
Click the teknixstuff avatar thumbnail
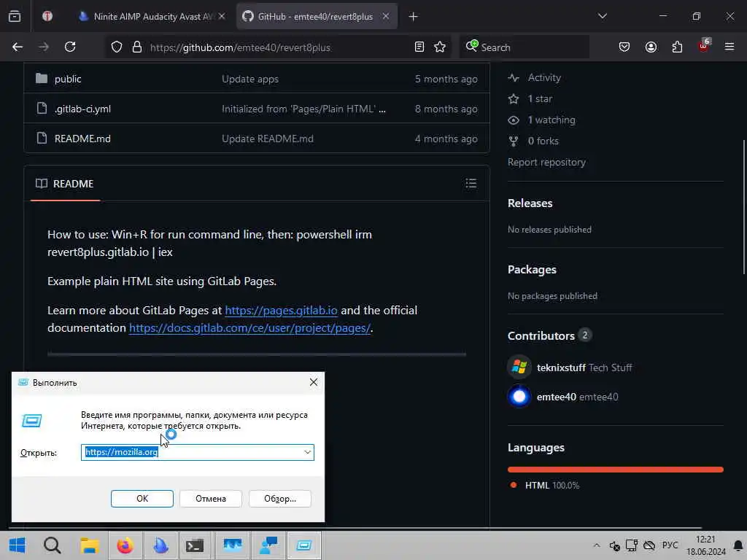[519, 367]
